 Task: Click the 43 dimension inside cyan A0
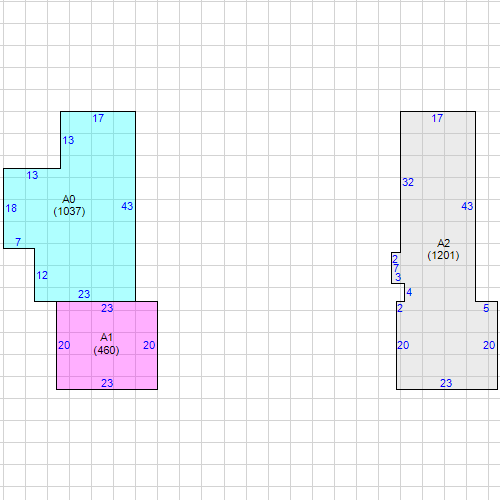(x=127, y=206)
